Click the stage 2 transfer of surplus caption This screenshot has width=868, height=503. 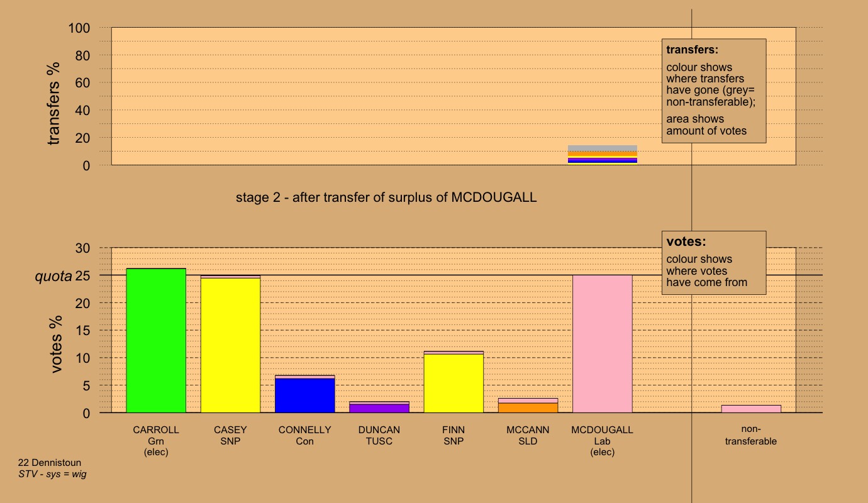(386, 197)
